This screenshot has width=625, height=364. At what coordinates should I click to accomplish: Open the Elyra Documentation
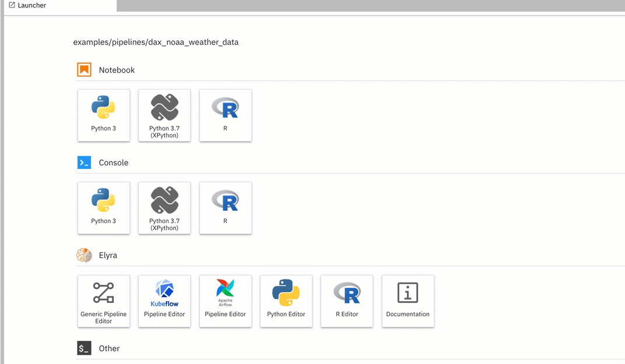click(x=408, y=301)
